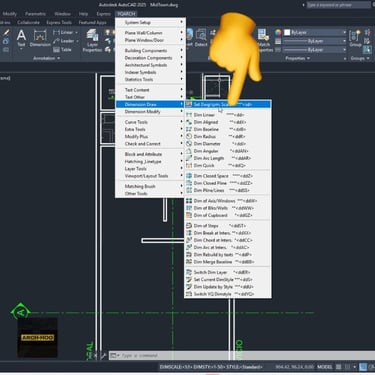Expand Indoor Symbols submenu
The width and height of the screenshot is (375, 375).
[150, 72]
